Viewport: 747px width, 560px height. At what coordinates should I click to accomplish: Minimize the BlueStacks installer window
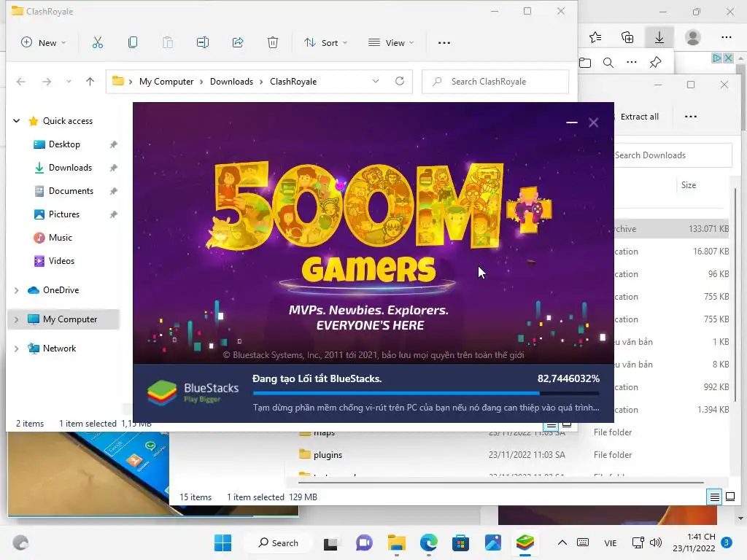[x=572, y=122]
